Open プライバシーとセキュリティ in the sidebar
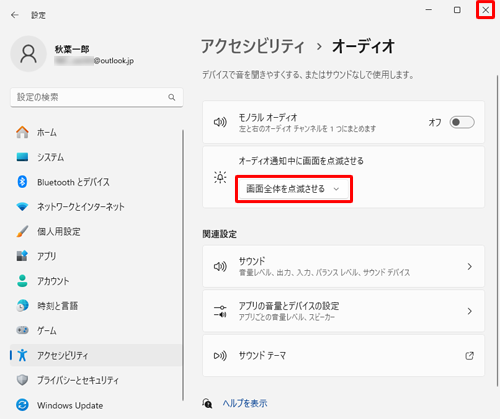Screen dimensions: 500x419 [x=96, y=380]
